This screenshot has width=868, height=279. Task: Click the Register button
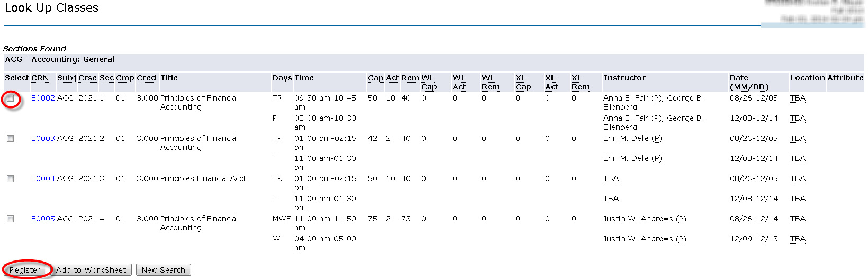(25, 270)
